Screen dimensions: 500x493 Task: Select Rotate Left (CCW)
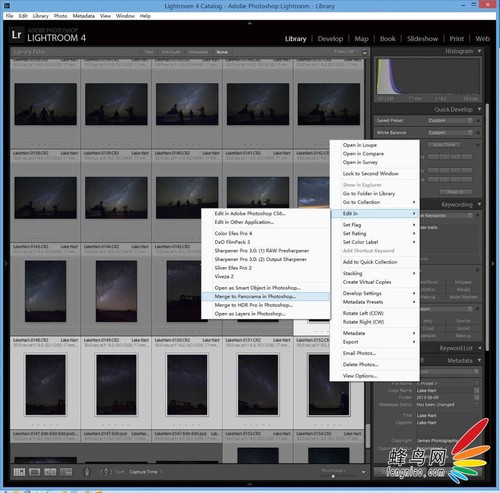pos(374,313)
